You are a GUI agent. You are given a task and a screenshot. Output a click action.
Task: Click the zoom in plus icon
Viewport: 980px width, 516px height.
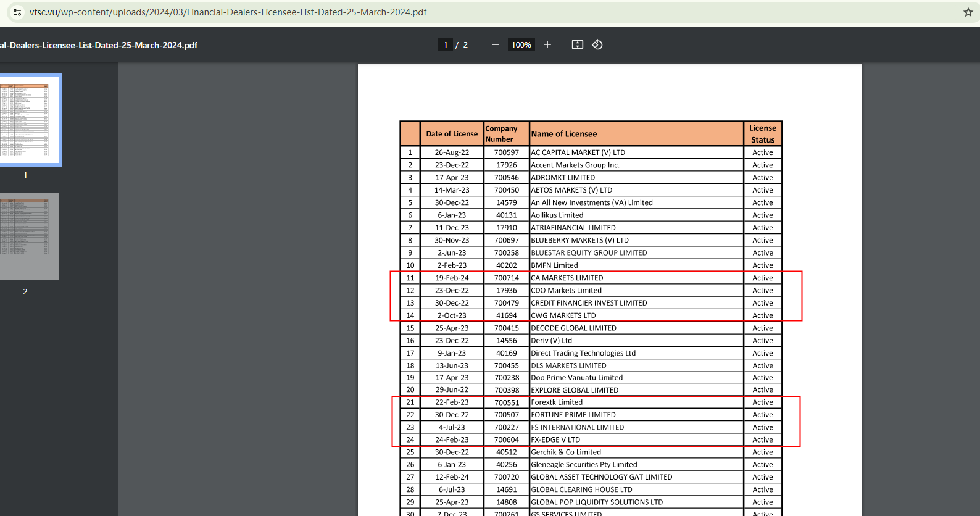coord(547,44)
